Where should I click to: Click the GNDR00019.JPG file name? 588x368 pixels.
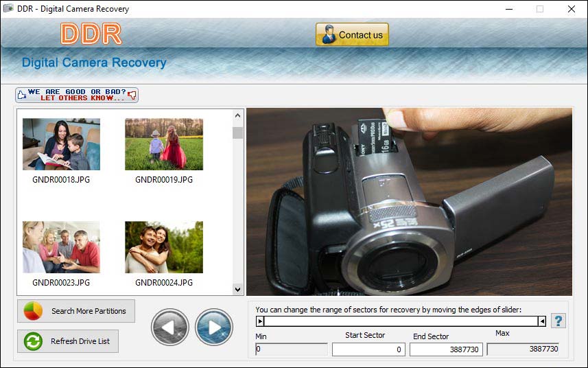(x=164, y=180)
